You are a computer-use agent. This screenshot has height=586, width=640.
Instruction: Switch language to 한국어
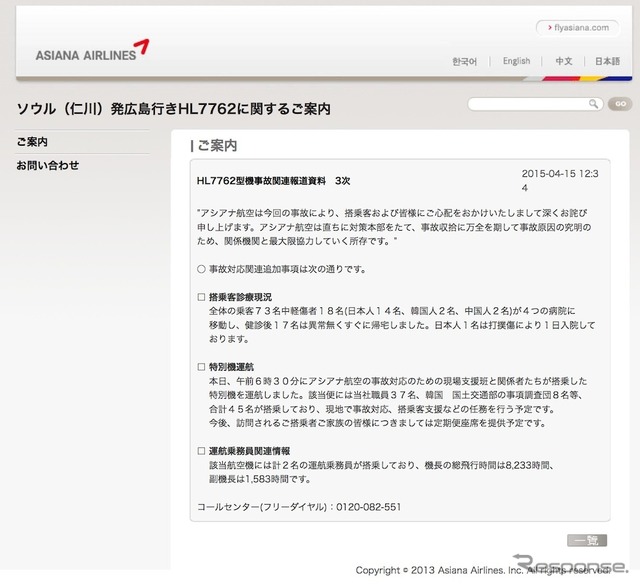(x=464, y=62)
